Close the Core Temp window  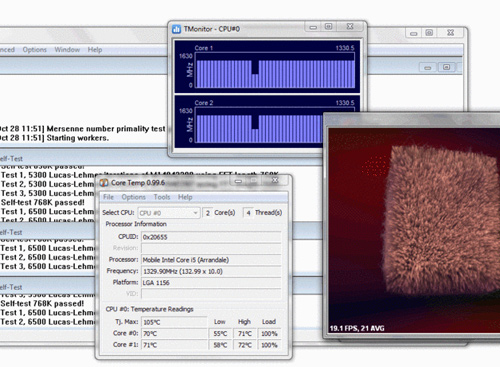275,181
